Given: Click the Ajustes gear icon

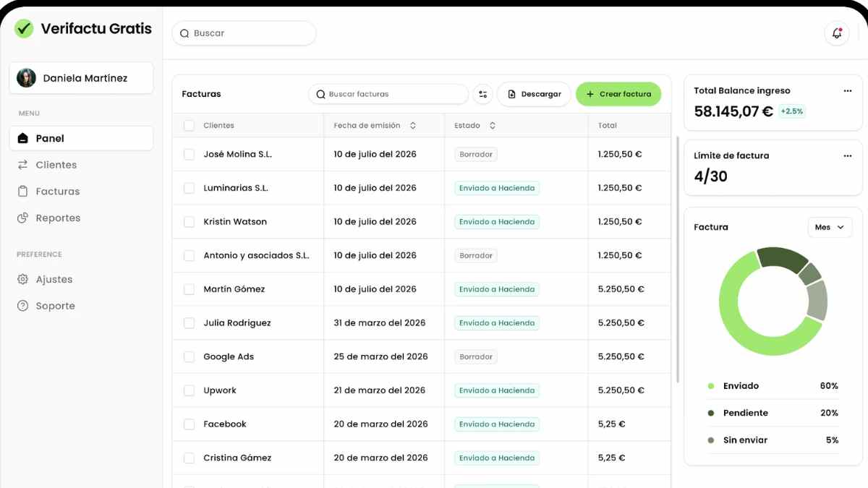Looking at the screenshot, I should tap(22, 279).
